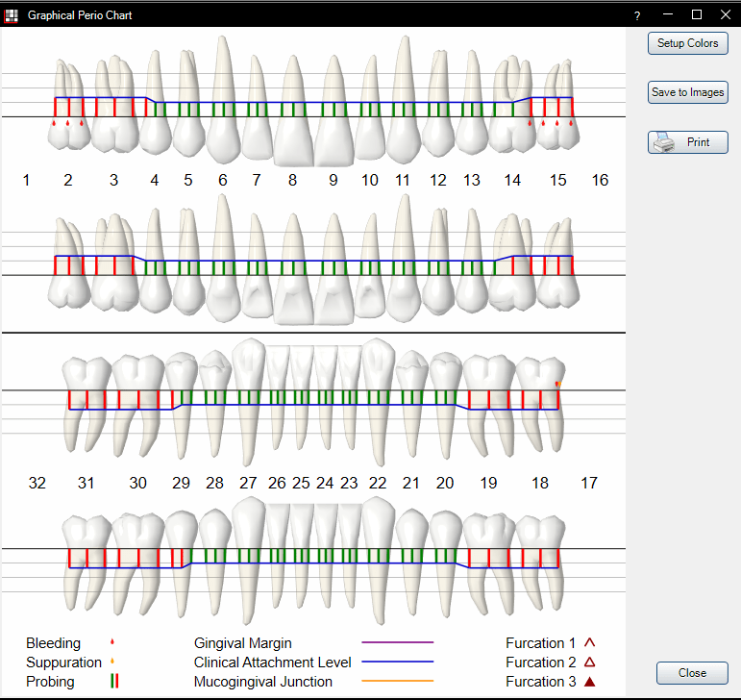Click the orange suppuration marker in the legend

click(x=112, y=662)
